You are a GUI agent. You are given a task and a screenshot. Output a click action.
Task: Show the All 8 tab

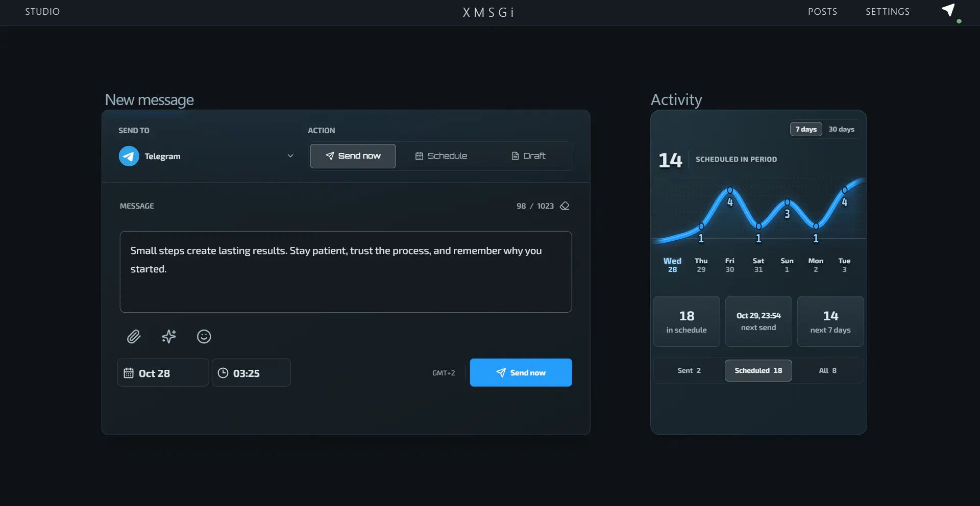pyautogui.click(x=828, y=370)
